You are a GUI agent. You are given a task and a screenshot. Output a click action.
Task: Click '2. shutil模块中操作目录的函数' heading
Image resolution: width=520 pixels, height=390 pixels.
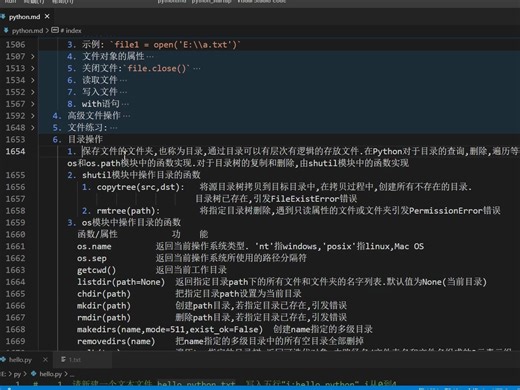point(134,175)
